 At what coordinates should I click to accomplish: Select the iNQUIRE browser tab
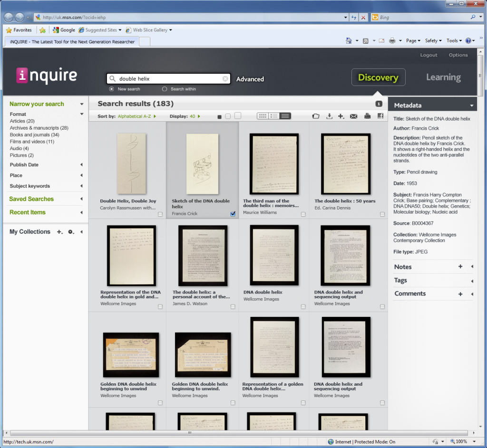point(72,42)
